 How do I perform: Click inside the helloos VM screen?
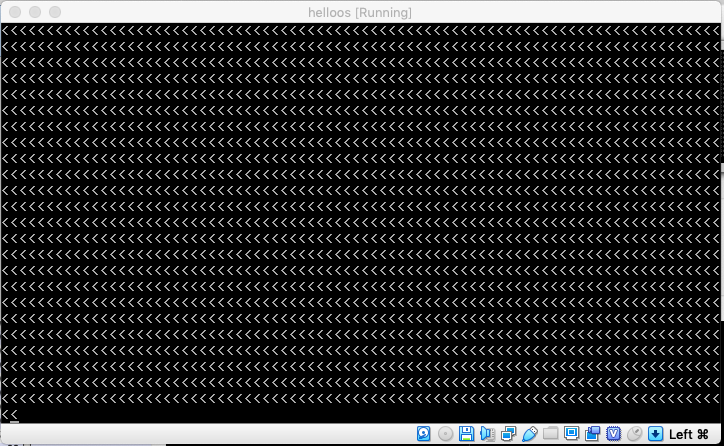tap(360, 223)
